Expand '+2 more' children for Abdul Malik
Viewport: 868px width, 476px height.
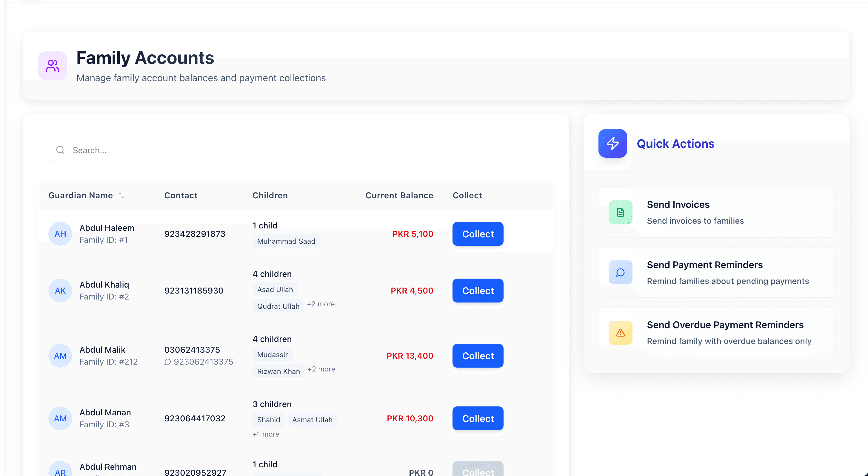tap(321, 369)
